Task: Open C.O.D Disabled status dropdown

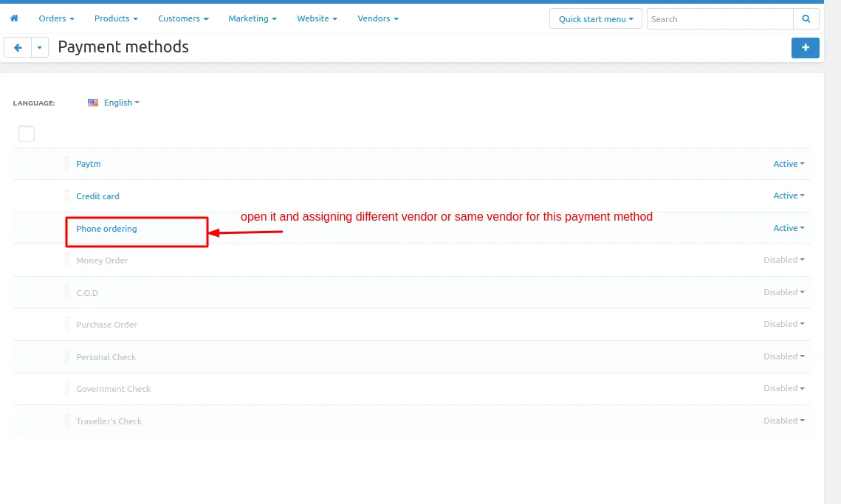Action: tap(783, 292)
